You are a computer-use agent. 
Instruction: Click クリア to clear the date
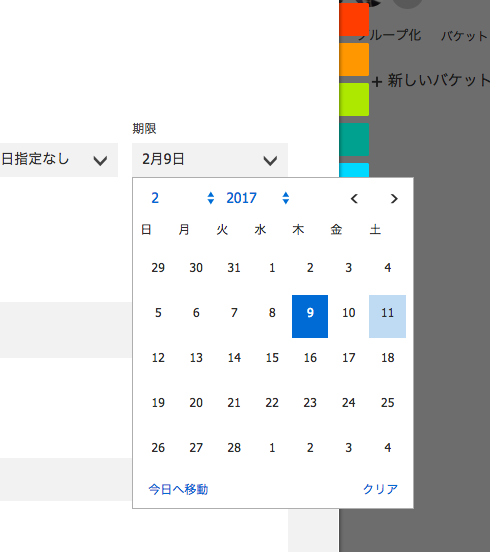tap(380, 489)
